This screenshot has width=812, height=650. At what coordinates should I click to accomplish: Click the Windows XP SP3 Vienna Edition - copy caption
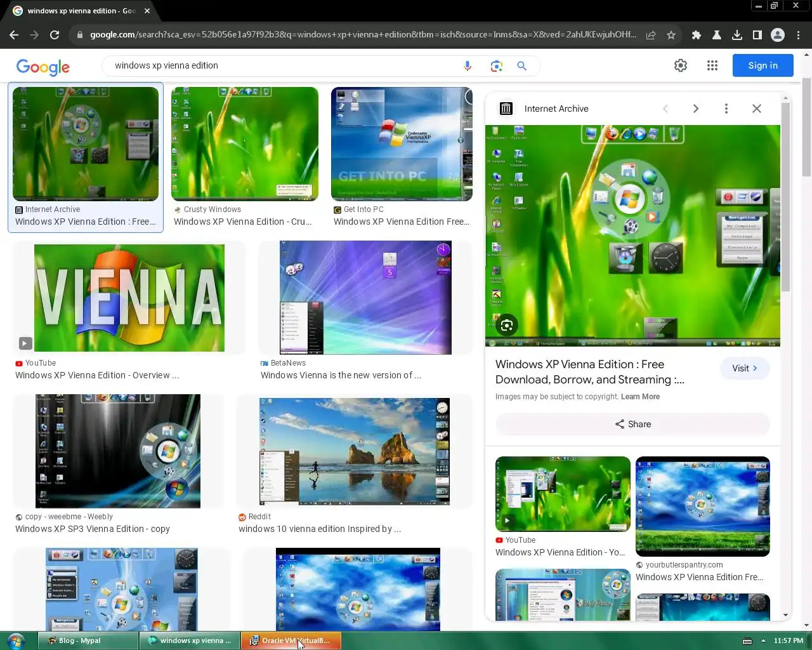pos(93,529)
